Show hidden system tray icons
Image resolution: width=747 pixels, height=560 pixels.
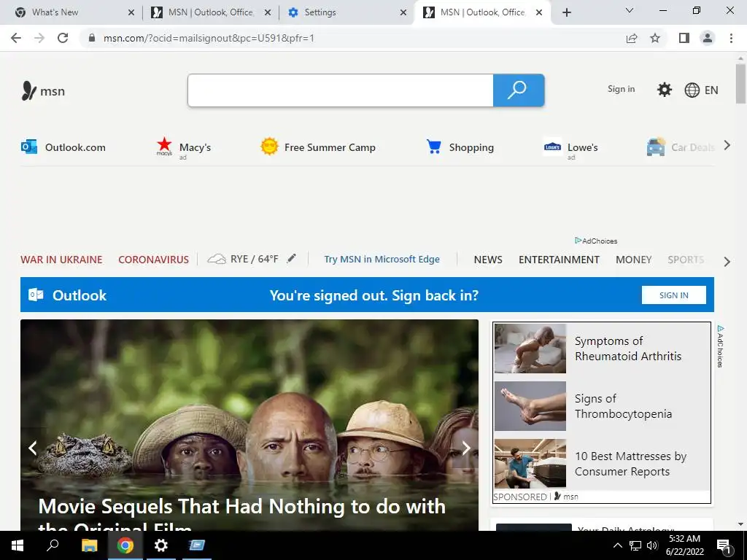[x=617, y=545]
